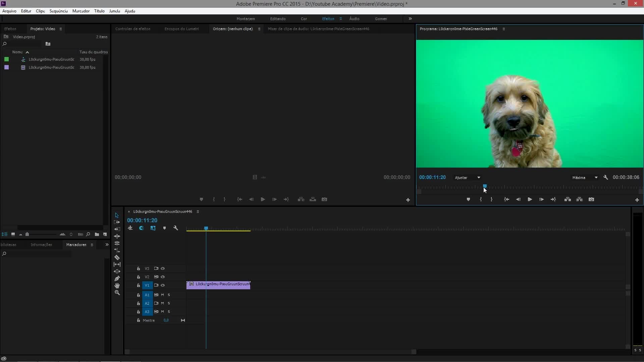This screenshot has height=362, width=644.
Task: Mute audio track A1
Action: [162, 295]
